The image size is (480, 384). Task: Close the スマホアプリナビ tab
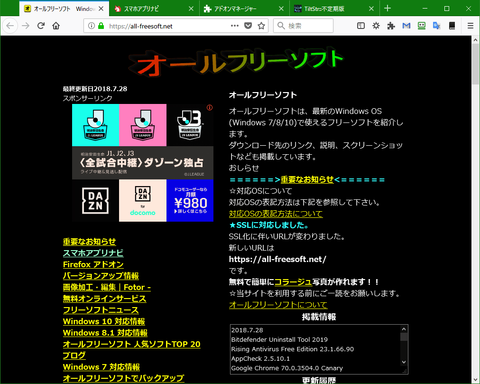coord(191,9)
